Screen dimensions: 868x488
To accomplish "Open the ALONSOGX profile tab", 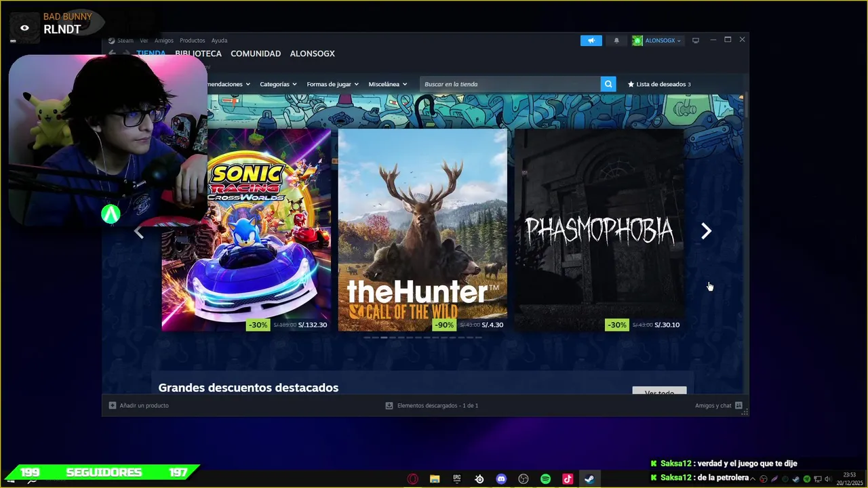I will (313, 54).
